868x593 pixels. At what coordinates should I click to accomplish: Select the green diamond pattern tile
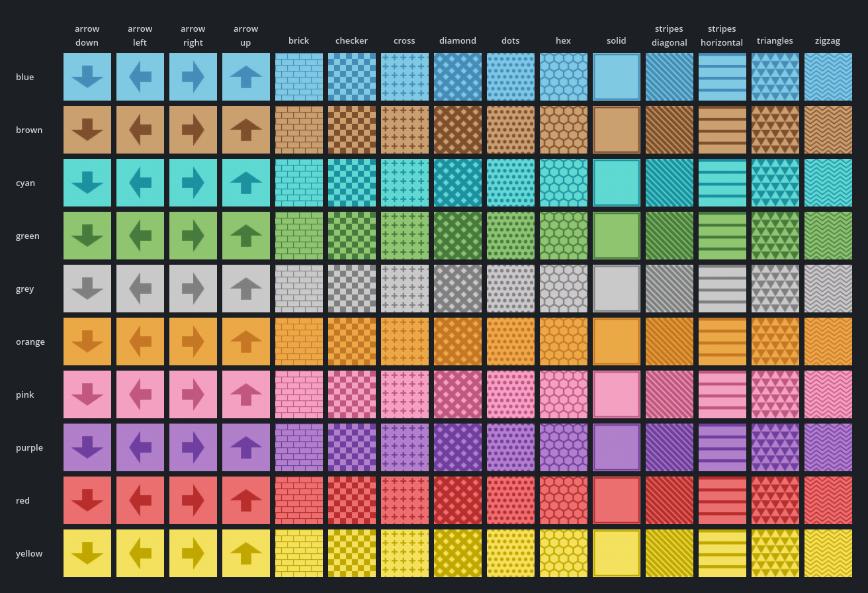click(458, 236)
